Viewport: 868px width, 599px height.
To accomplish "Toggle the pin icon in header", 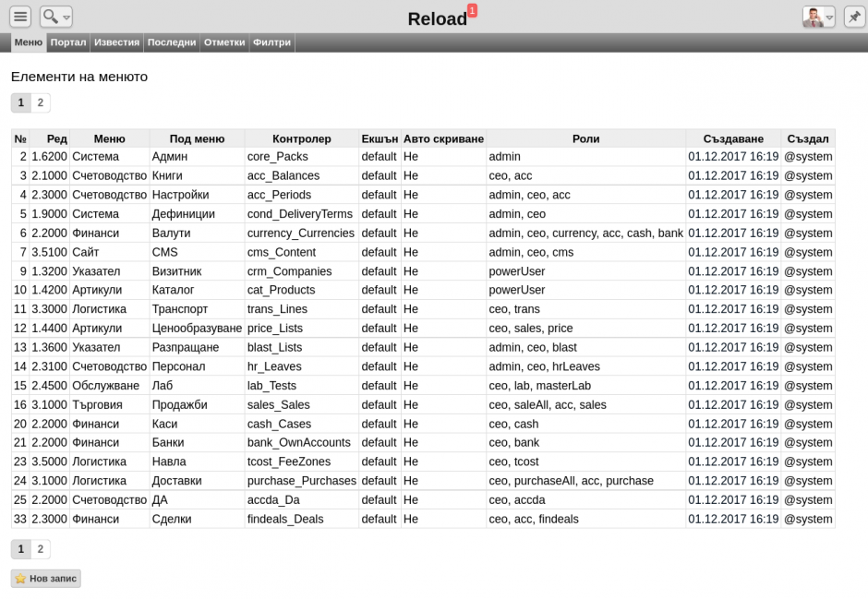I will pos(854,17).
